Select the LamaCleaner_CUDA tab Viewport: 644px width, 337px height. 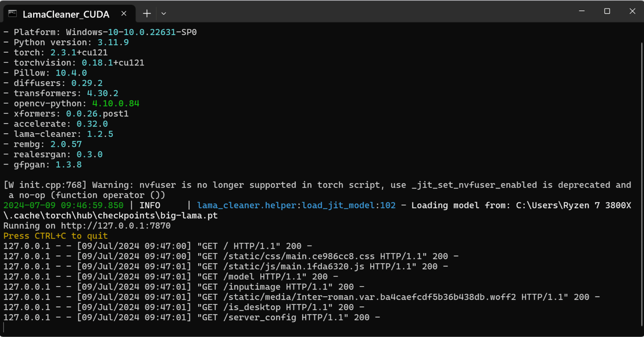65,14
